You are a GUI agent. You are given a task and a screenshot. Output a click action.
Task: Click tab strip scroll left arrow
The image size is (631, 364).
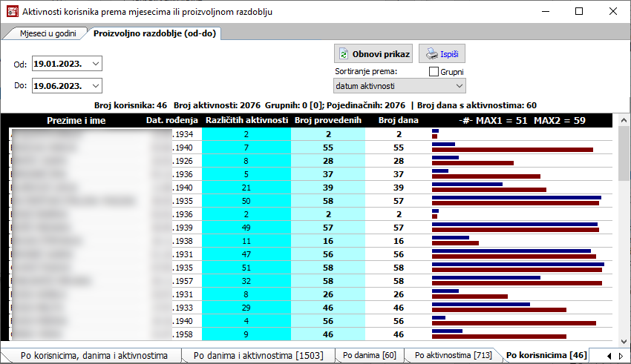pos(609,356)
